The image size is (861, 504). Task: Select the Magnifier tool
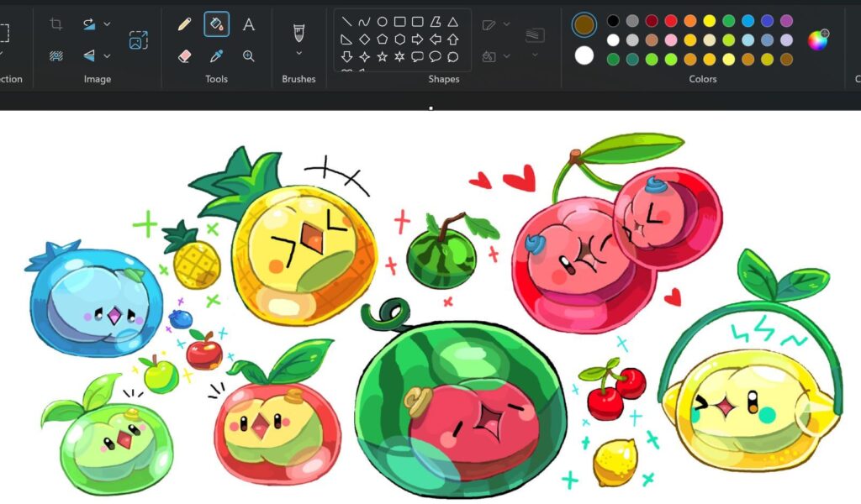click(249, 55)
